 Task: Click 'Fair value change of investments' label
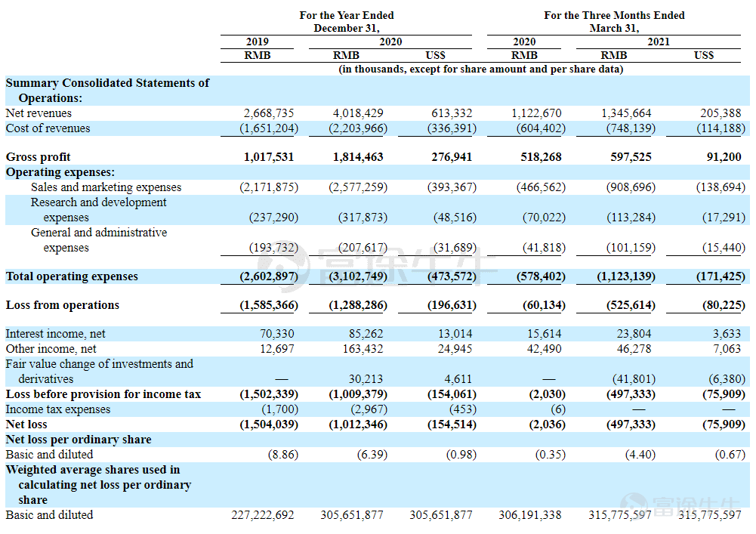[100, 364]
